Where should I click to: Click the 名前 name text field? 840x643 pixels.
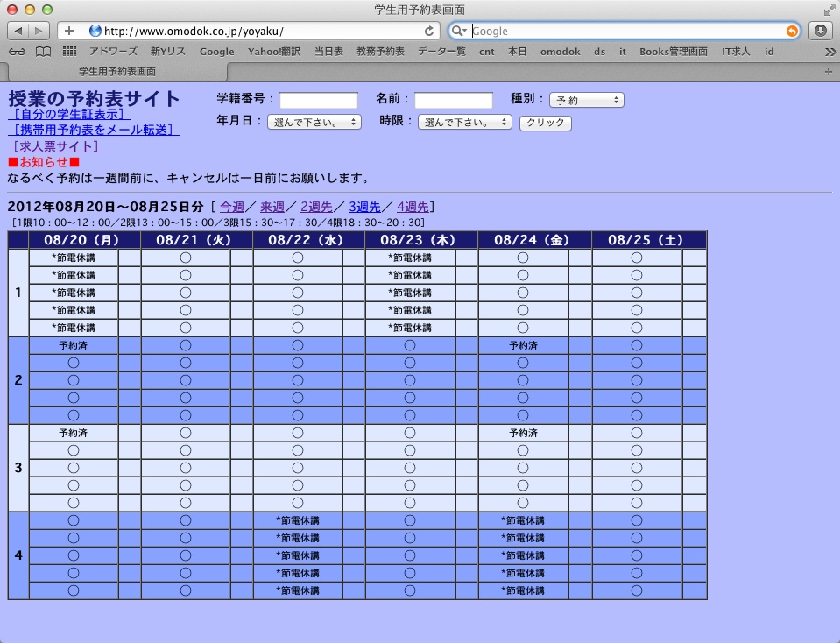454,100
